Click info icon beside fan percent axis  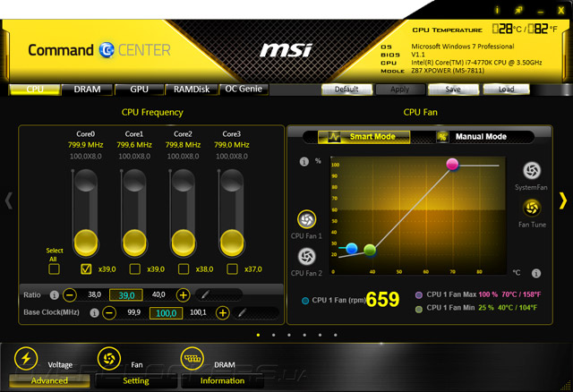pyautogui.click(x=304, y=161)
